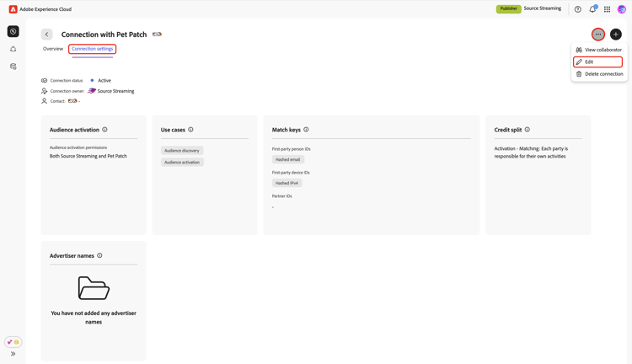Select the top compass icon in the sidebar
632x364 pixels.
[13, 31]
